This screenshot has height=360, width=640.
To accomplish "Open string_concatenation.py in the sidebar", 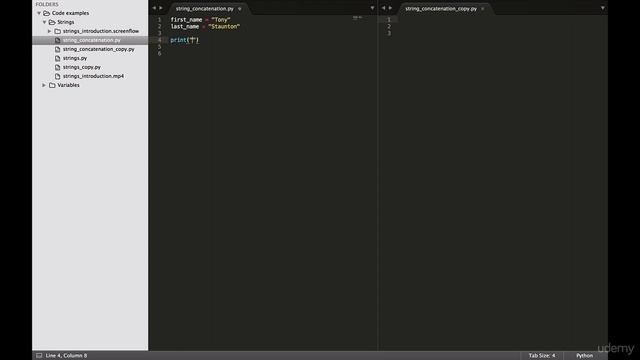I will tap(92, 40).
